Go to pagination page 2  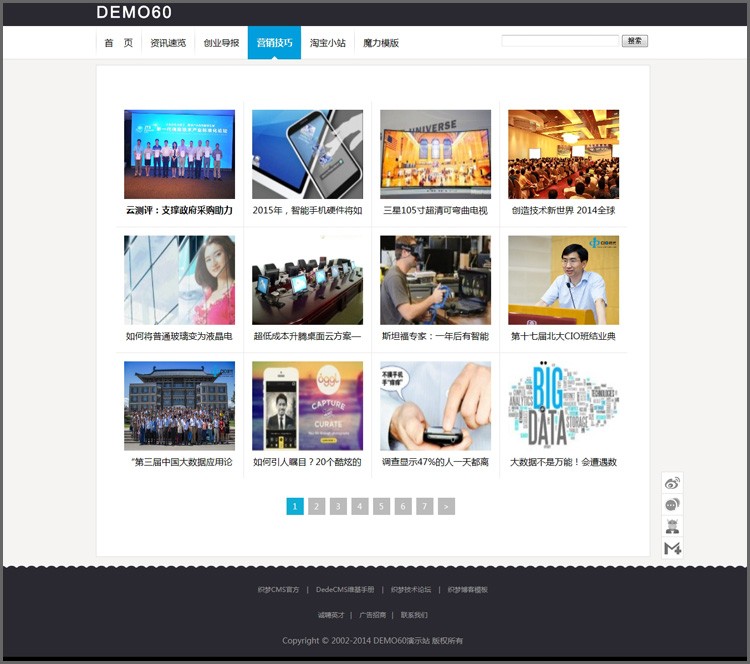pyautogui.click(x=317, y=506)
